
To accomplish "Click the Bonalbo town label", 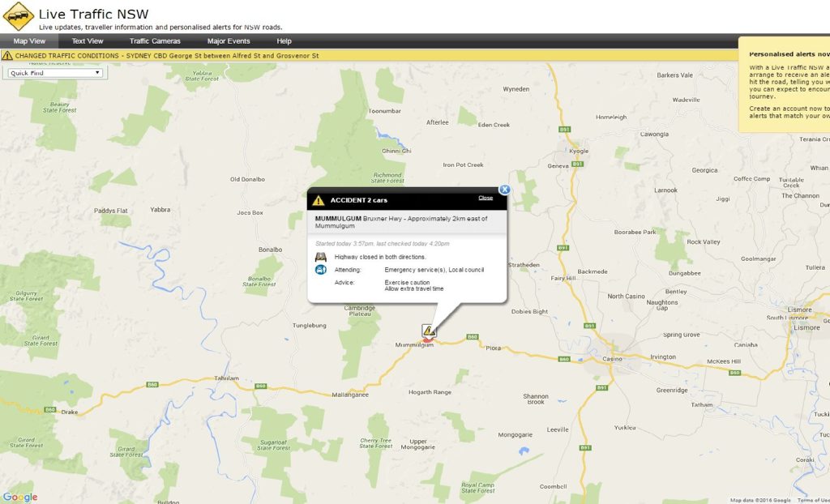I will coord(270,250).
